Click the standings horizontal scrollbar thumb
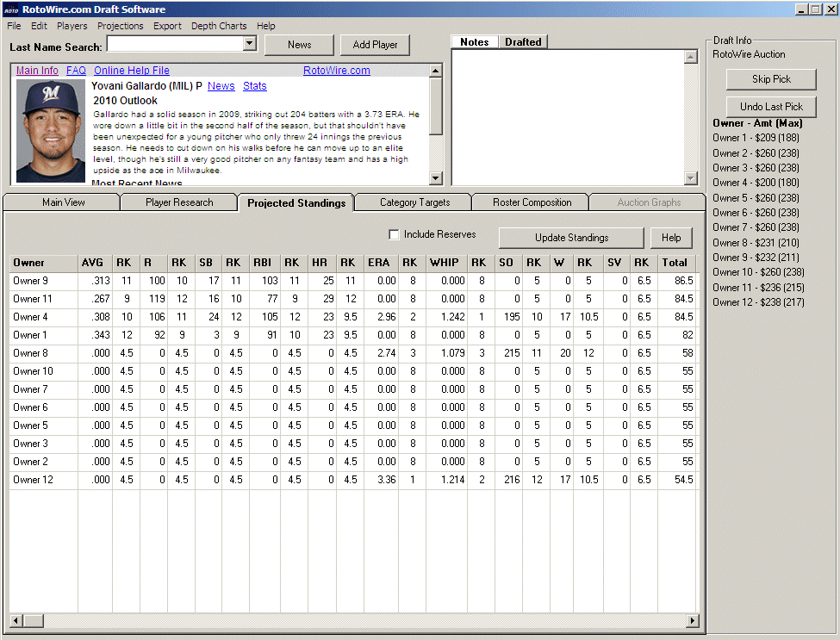Image resolution: width=840 pixels, height=640 pixels. click(x=34, y=621)
